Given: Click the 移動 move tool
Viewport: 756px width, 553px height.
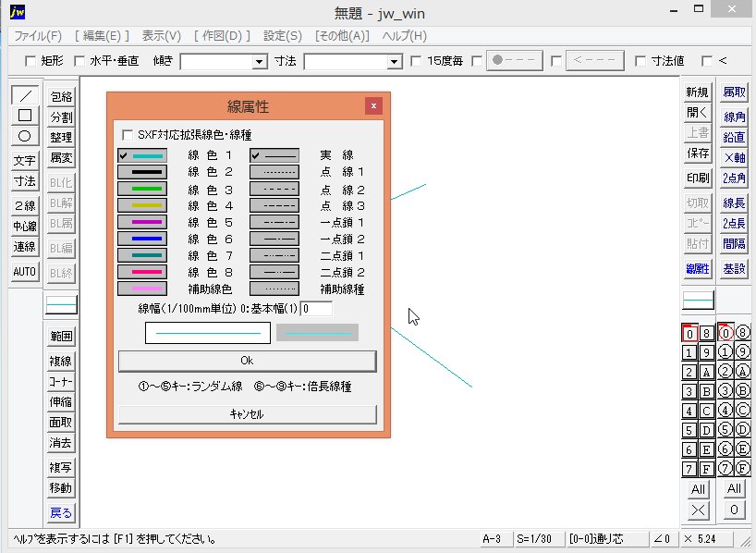Looking at the screenshot, I should 61,488.
